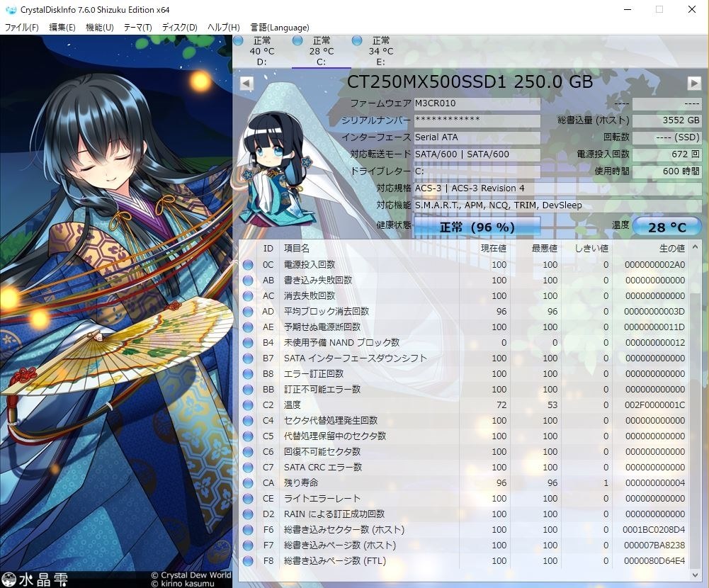Open the 言語(Language) menu
Viewport: 709px width, 588px height.
(x=280, y=27)
